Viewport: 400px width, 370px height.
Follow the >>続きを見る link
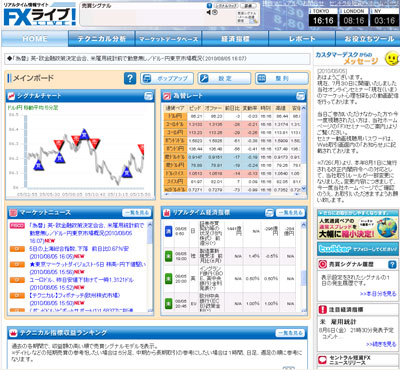[x=381, y=344]
